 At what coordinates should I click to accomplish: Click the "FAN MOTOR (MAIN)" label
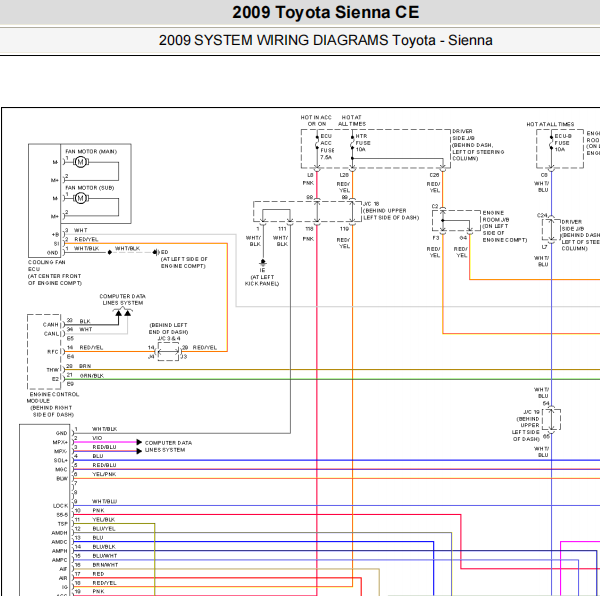click(91, 151)
